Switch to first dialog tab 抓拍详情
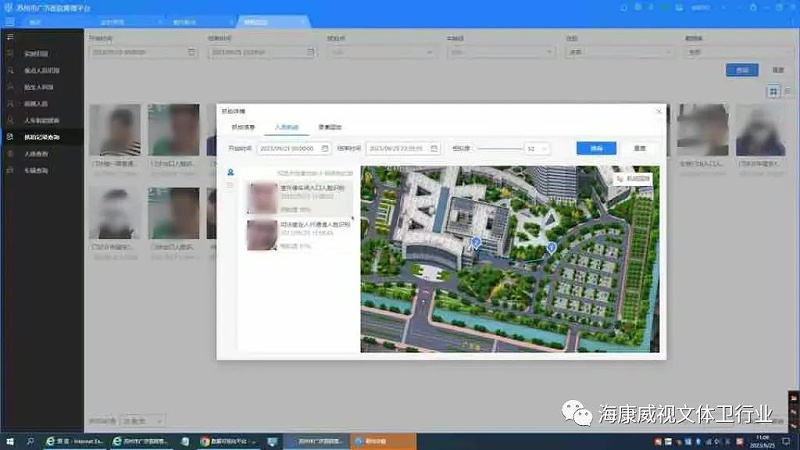The width and height of the screenshot is (800, 450). pos(243,127)
